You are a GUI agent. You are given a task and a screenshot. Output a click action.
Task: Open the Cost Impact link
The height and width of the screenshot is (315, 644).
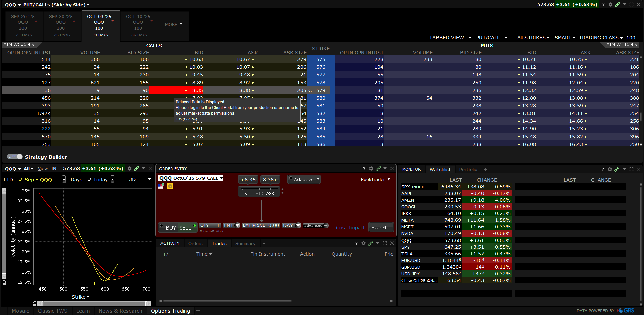[x=350, y=228]
